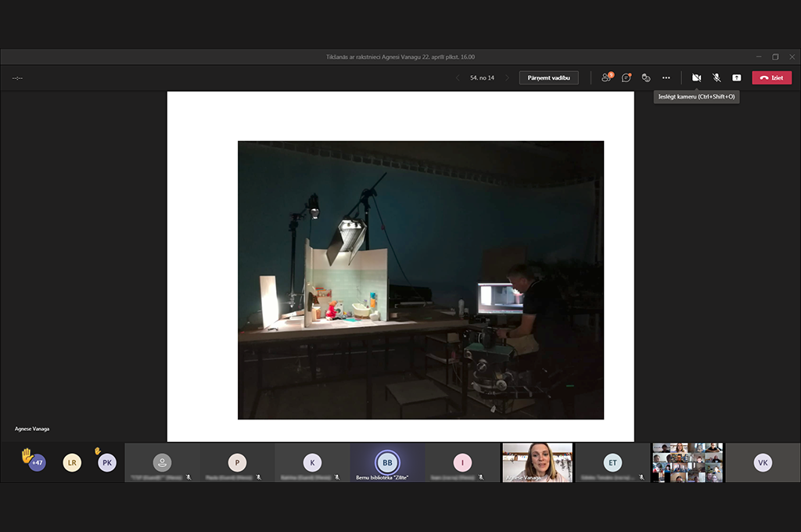Select the LR participant avatar
Viewport: 801px width, 532px height.
click(72, 462)
